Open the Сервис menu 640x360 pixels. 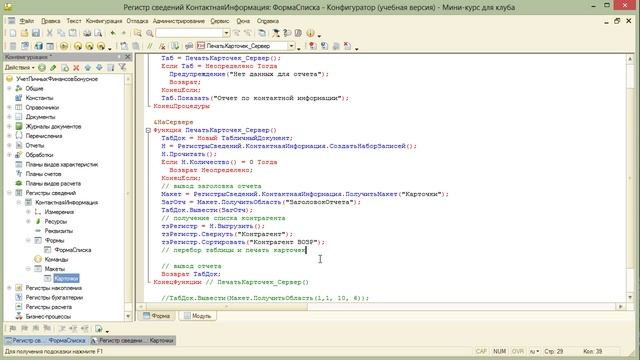pyautogui.click(x=220, y=21)
